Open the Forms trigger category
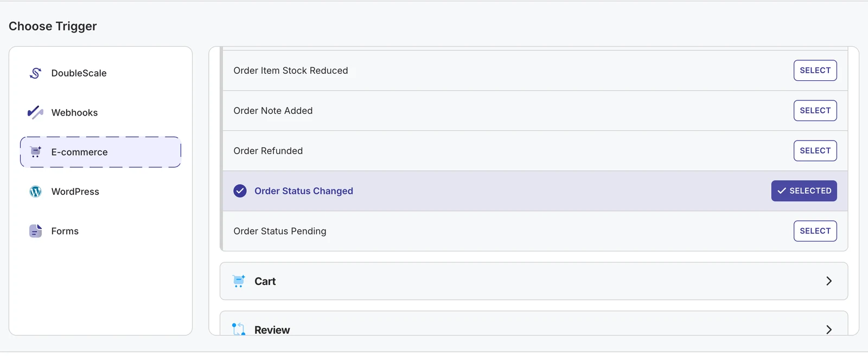The image size is (868, 362). click(100, 231)
